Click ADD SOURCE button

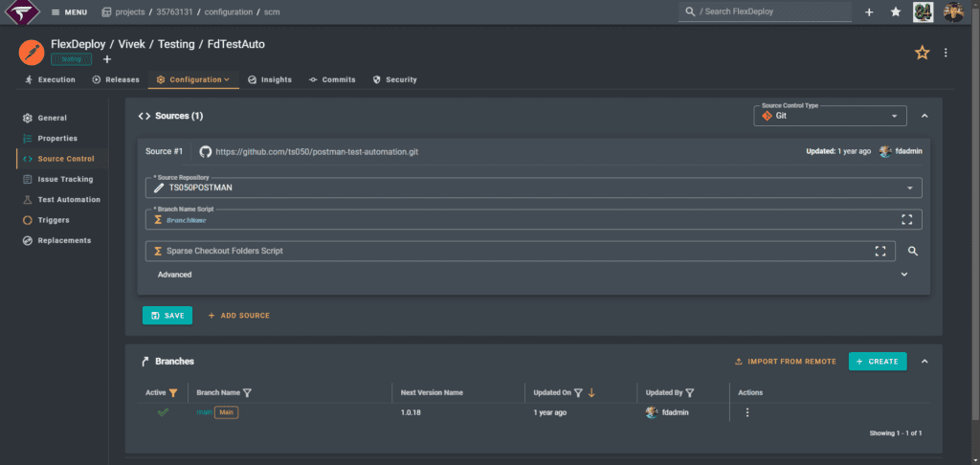click(x=238, y=316)
